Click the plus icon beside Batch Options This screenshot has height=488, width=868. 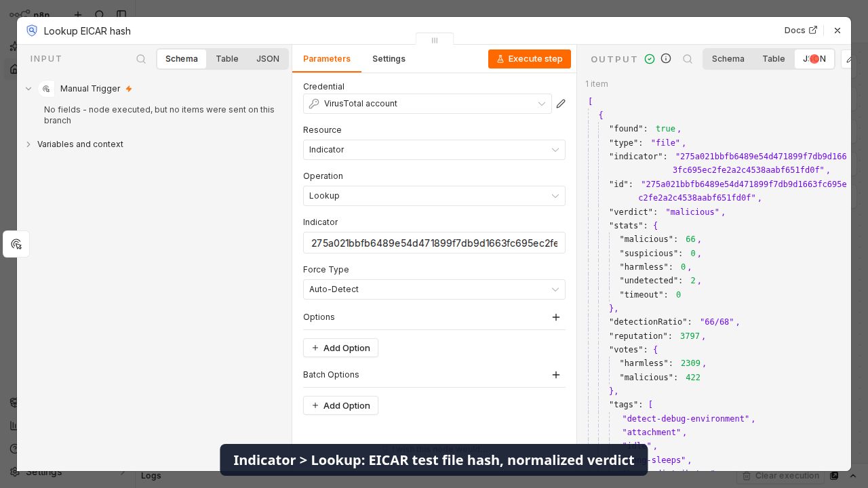click(556, 375)
